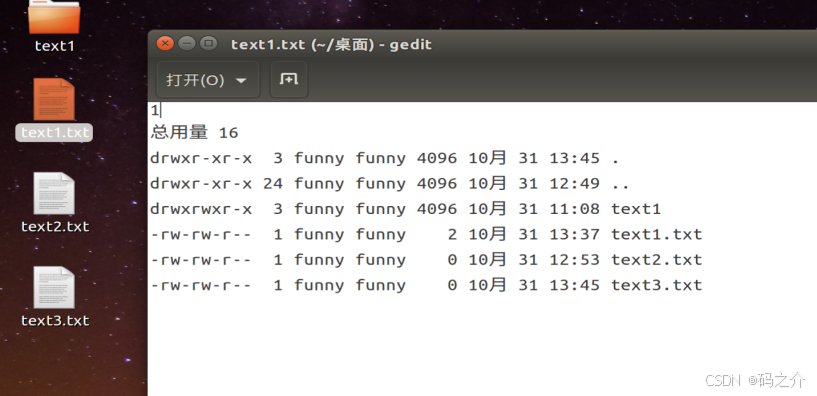Minimize the gedit window

pyautogui.click(x=187, y=44)
